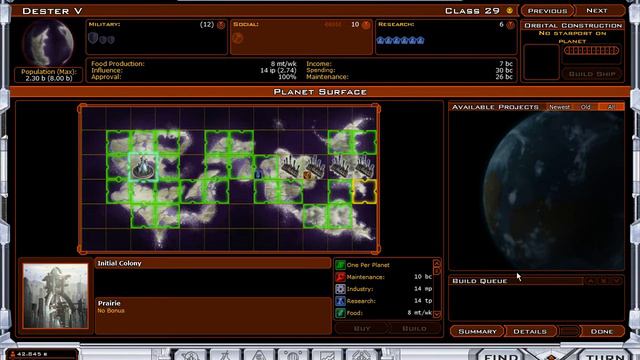Move build queue item up arrow
Image resolution: width=640 pixels, height=360 pixels.
[x=590, y=281]
